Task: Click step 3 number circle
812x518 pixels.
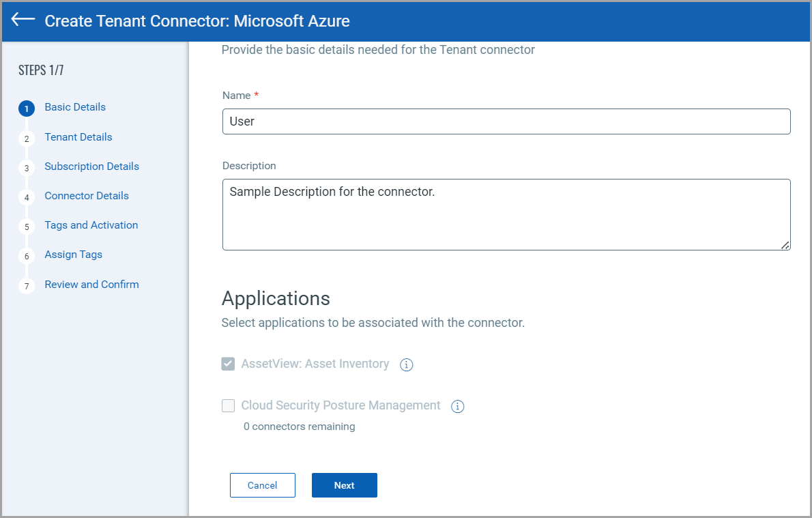Action: point(27,168)
